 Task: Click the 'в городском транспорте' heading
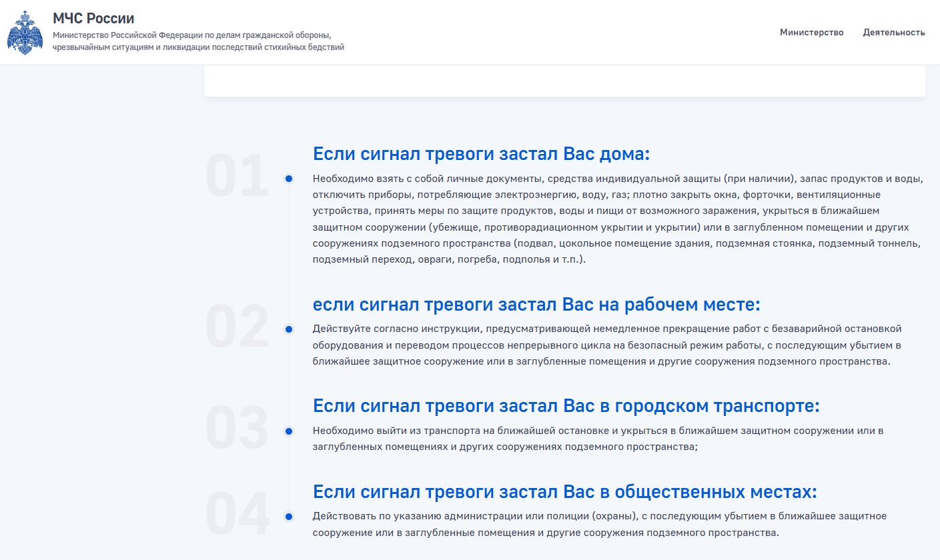tap(566, 407)
